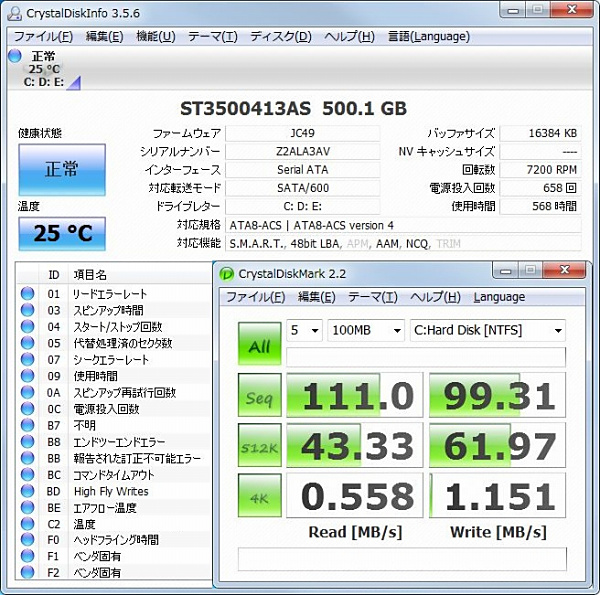
Task: Click the 512K read result 43.33 bar
Action: point(355,445)
